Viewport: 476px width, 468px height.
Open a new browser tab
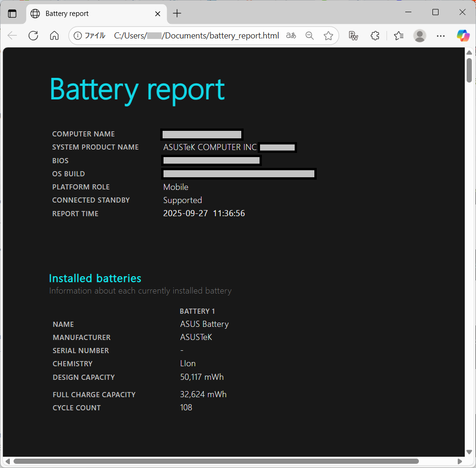click(x=177, y=14)
